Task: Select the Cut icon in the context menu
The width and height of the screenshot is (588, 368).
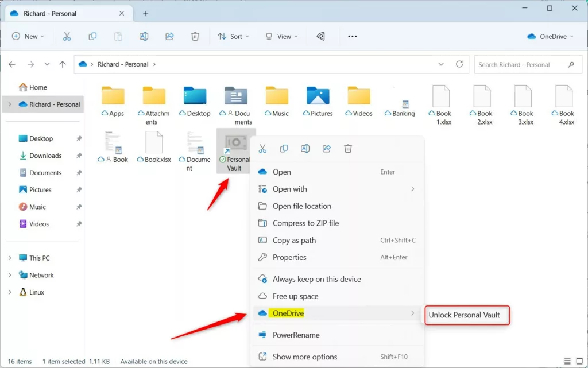Action: coord(262,148)
